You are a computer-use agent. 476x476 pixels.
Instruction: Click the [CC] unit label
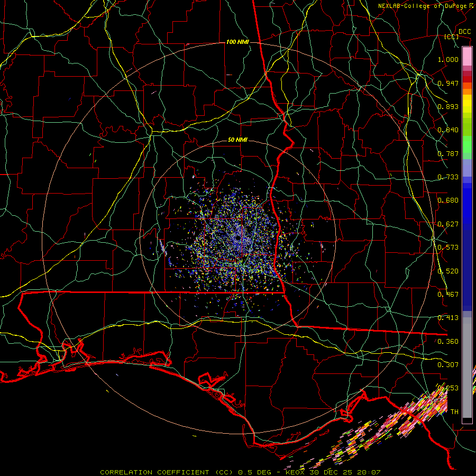pos(451,36)
